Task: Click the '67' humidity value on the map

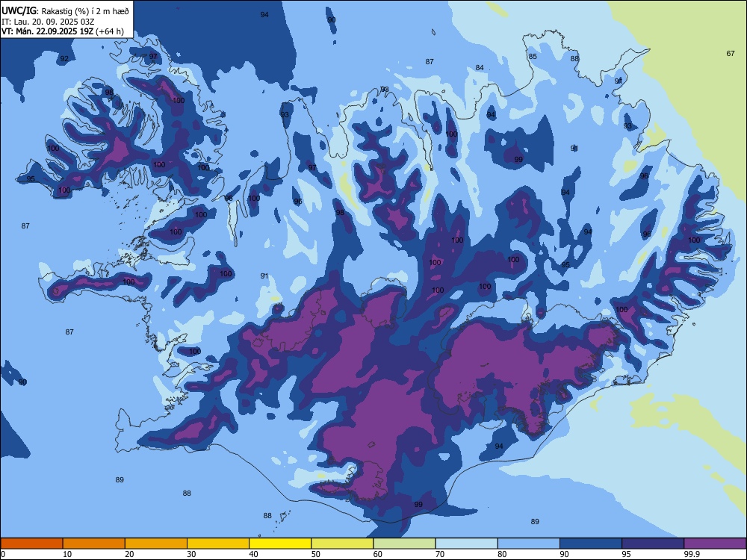Action: click(x=731, y=53)
